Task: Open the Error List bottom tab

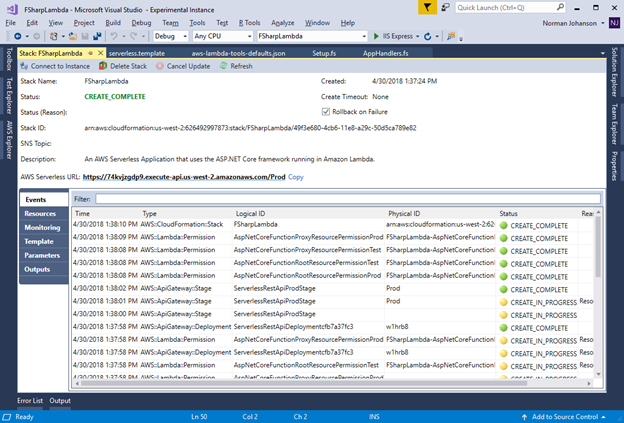Action: pos(30,401)
